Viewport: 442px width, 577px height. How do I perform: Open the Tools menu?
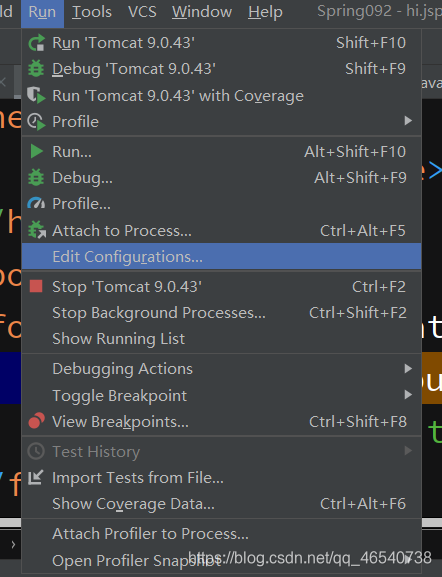point(92,12)
